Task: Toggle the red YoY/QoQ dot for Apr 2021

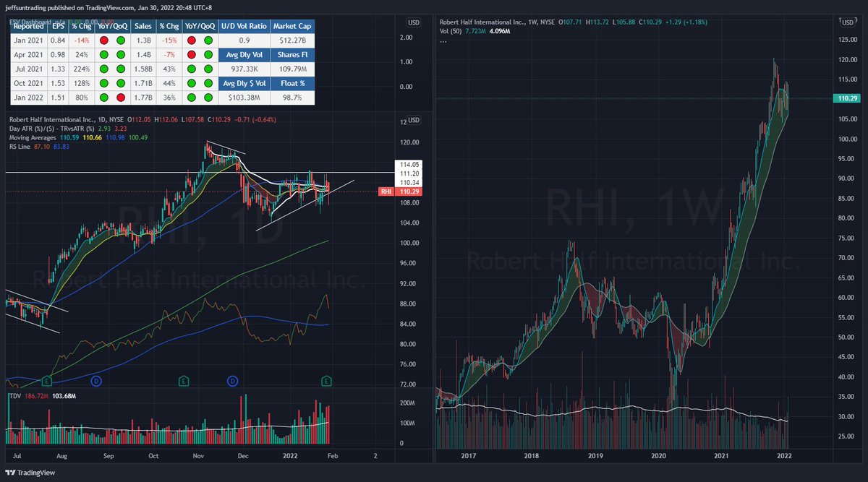Action: tap(192, 55)
